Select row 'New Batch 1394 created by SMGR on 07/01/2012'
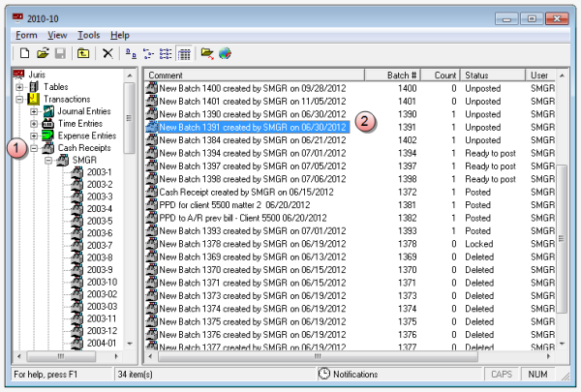 [253, 153]
